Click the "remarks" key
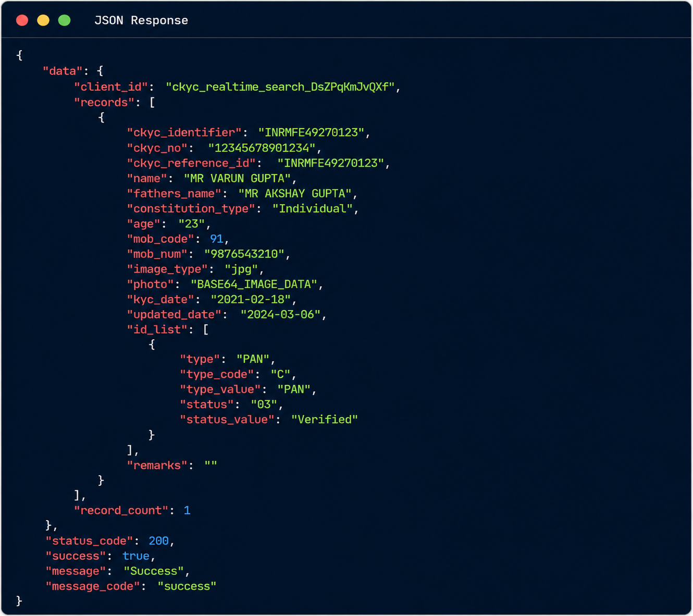 [x=157, y=465]
